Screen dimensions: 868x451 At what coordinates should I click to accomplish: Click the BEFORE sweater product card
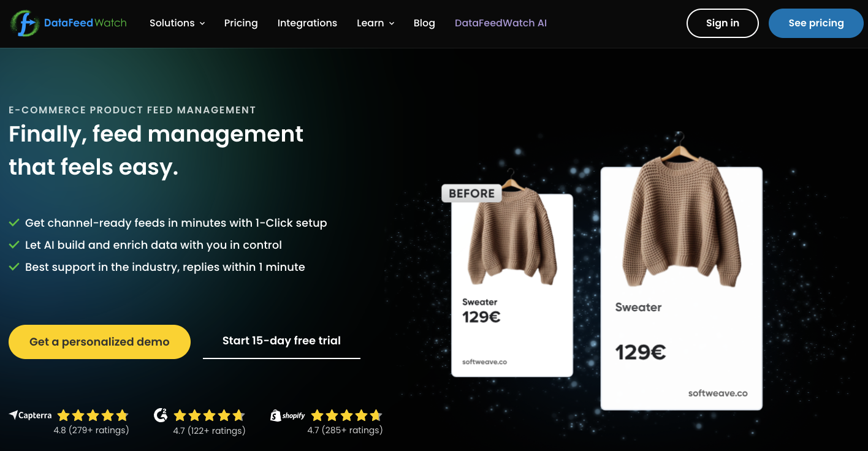(x=512, y=285)
